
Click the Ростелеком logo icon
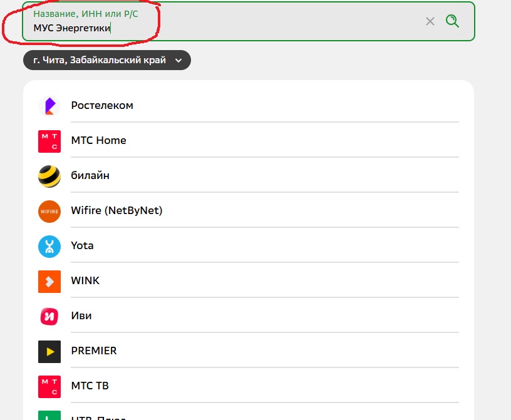tap(49, 106)
